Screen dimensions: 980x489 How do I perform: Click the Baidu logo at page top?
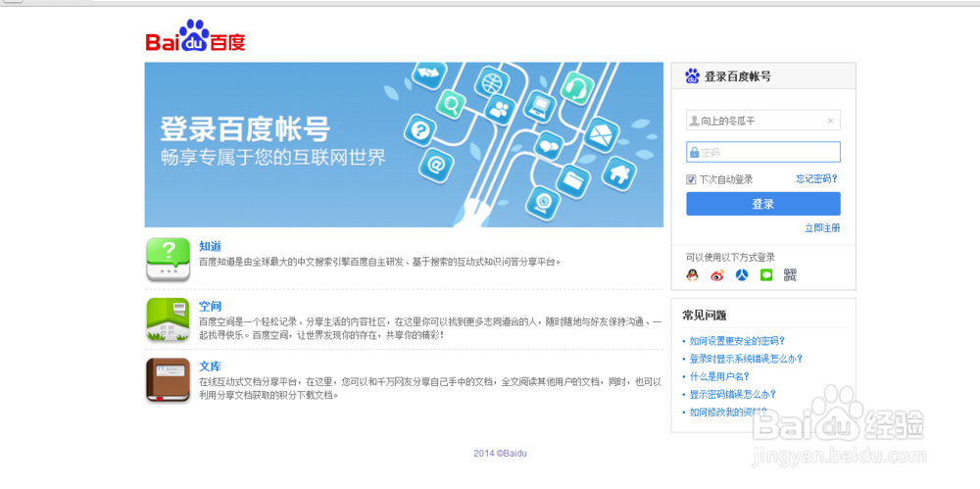point(196,35)
